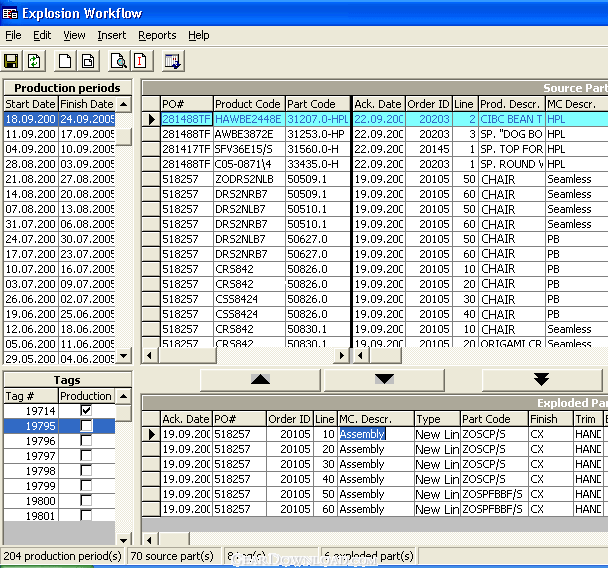Open print preview with magnifier document icon

(x=118, y=61)
